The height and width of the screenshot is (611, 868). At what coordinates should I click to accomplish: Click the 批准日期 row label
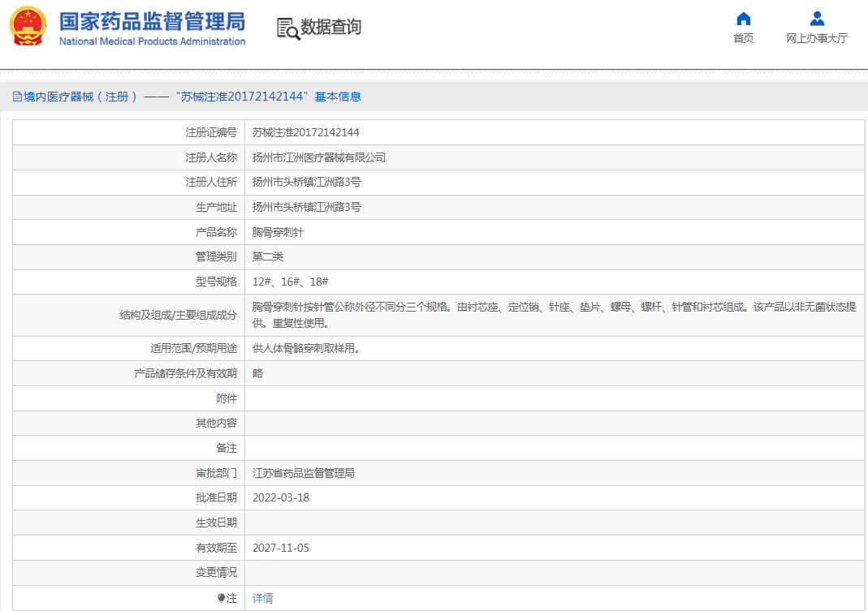pos(217,498)
